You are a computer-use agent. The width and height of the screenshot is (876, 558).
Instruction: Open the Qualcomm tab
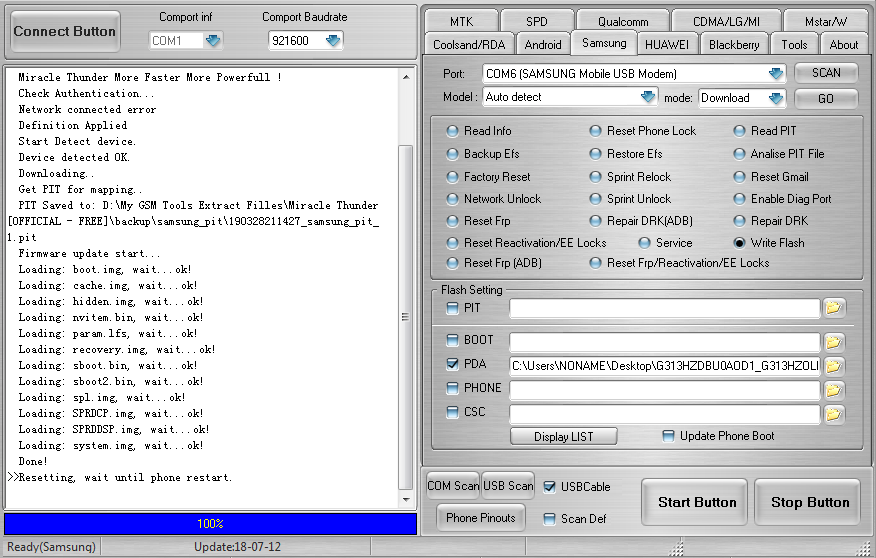pos(623,21)
